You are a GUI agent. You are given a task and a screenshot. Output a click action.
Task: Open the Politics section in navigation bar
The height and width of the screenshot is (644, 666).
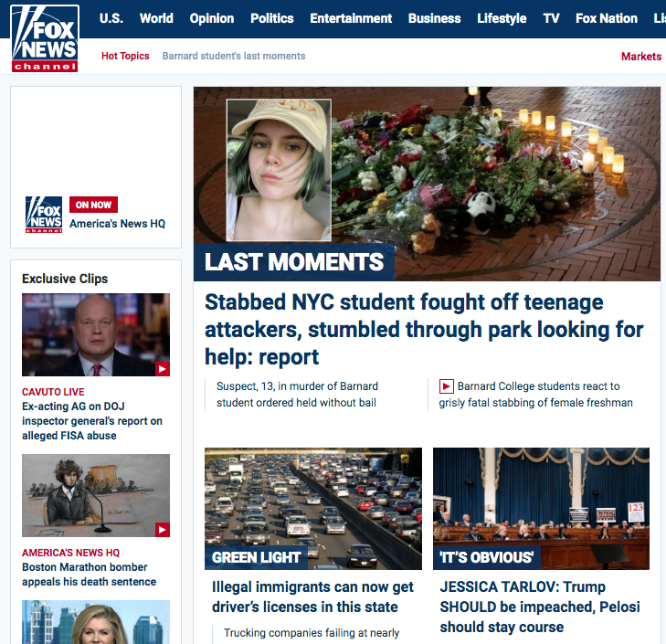coord(272,18)
